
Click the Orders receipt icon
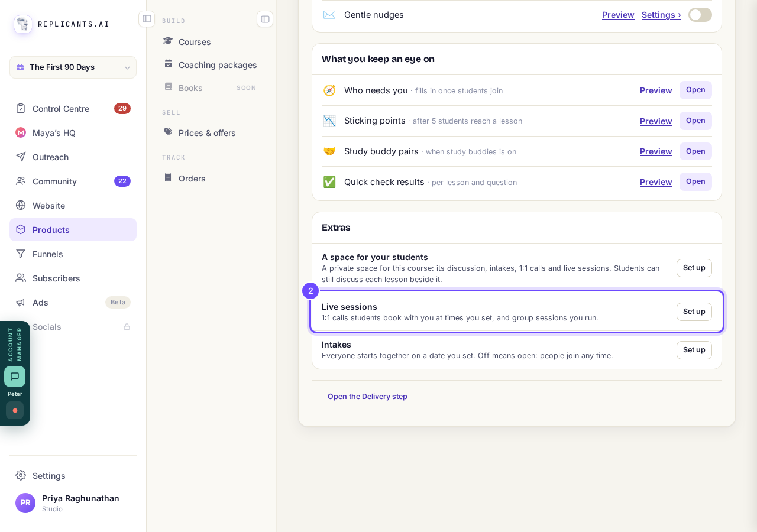pos(168,177)
